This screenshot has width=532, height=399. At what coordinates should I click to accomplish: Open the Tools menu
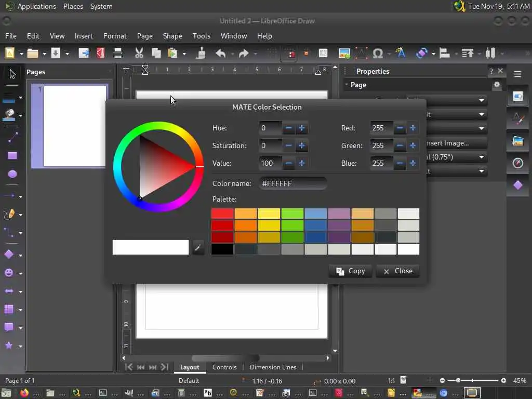pyautogui.click(x=202, y=36)
